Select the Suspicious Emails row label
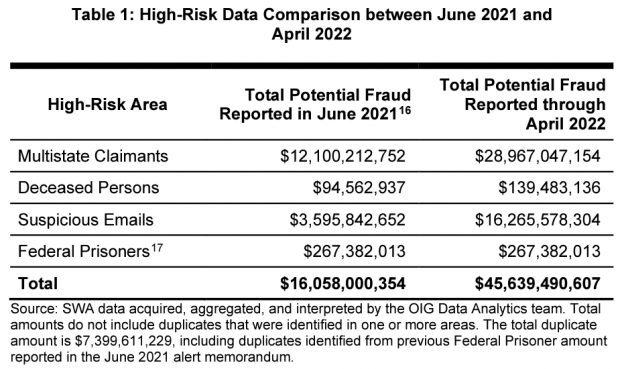The image size is (620, 369). coord(85,220)
